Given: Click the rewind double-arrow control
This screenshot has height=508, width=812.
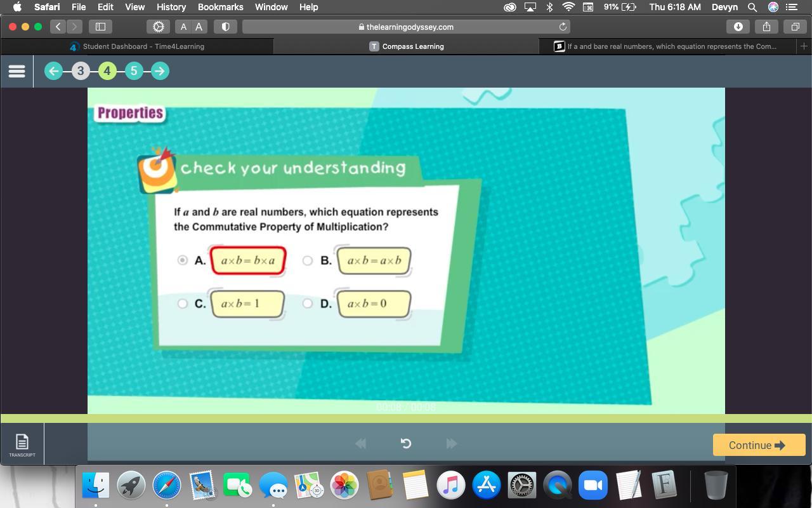Looking at the screenshot, I should tap(360, 443).
